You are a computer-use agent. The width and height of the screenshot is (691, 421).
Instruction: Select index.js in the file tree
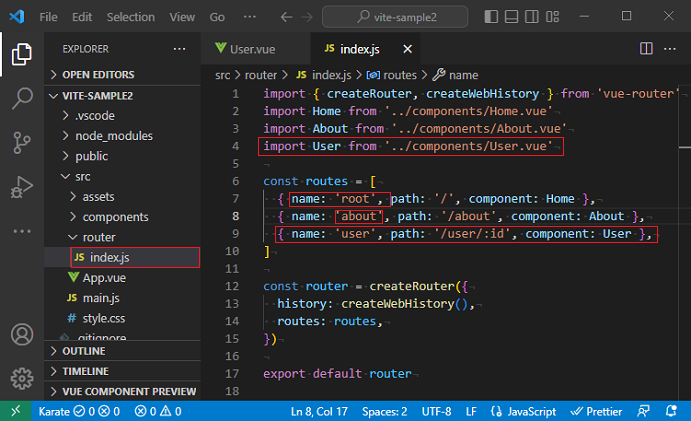[x=123, y=257]
